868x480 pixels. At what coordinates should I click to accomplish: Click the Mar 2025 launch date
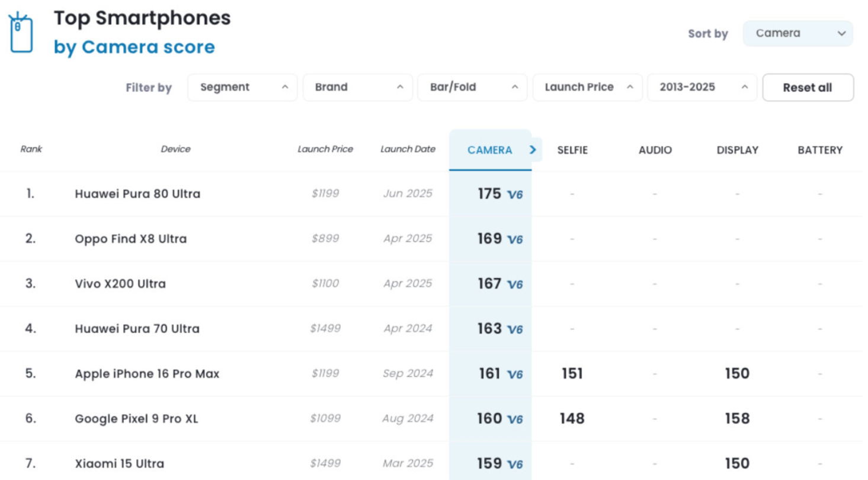coord(408,463)
